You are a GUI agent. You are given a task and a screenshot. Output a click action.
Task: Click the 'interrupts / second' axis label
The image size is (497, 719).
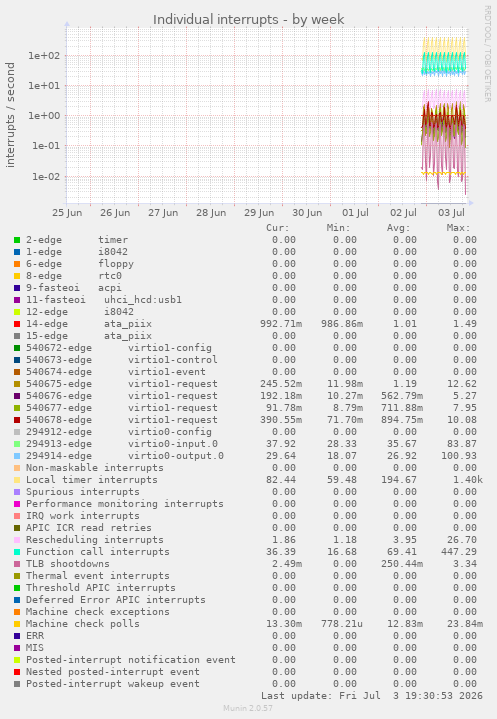coord(10,115)
